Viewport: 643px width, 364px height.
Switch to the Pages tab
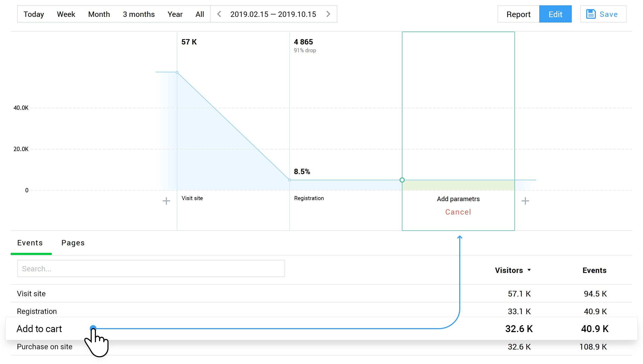pos(73,242)
